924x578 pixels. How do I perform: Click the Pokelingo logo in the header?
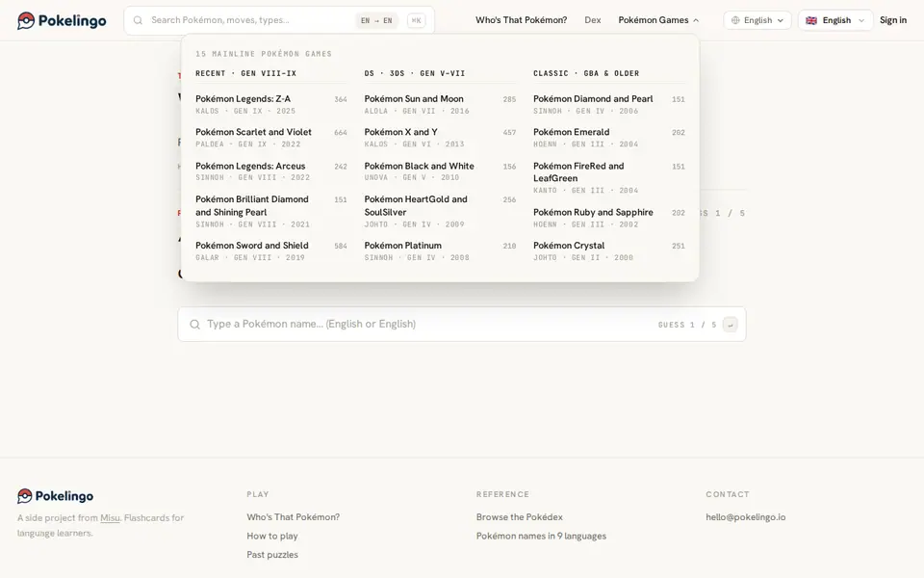point(62,20)
